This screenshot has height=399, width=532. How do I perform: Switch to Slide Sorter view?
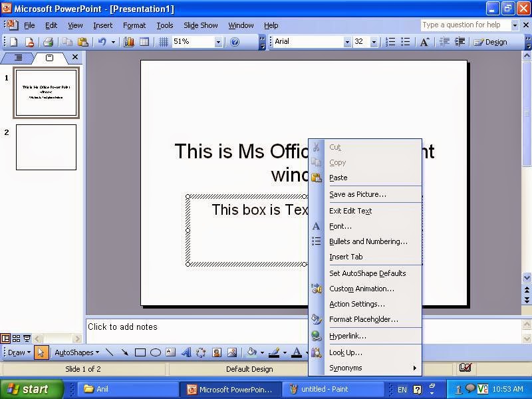coord(16,338)
